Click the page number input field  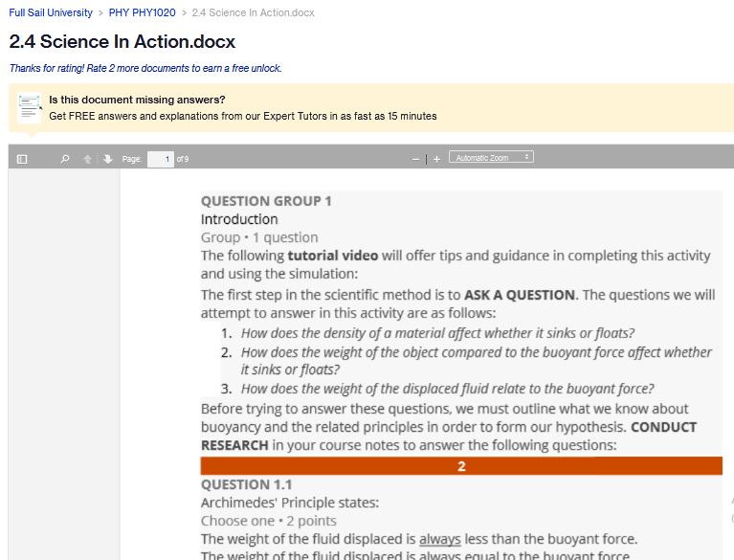coord(161,159)
